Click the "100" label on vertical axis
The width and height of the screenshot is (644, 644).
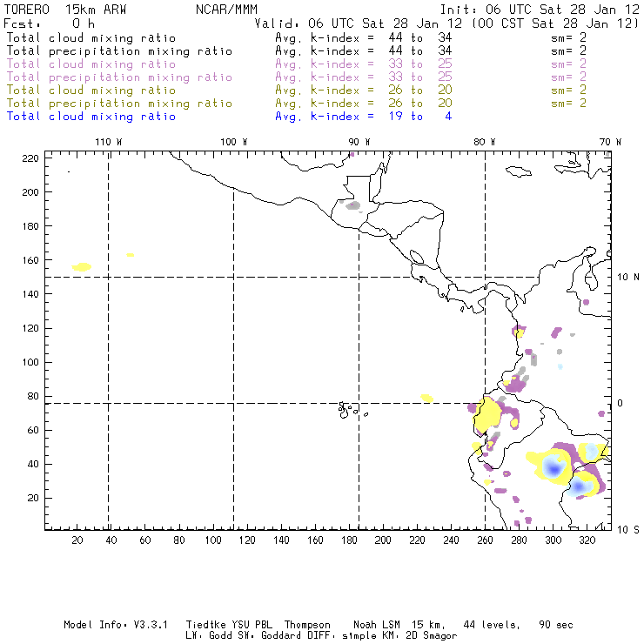coord(30,362)
